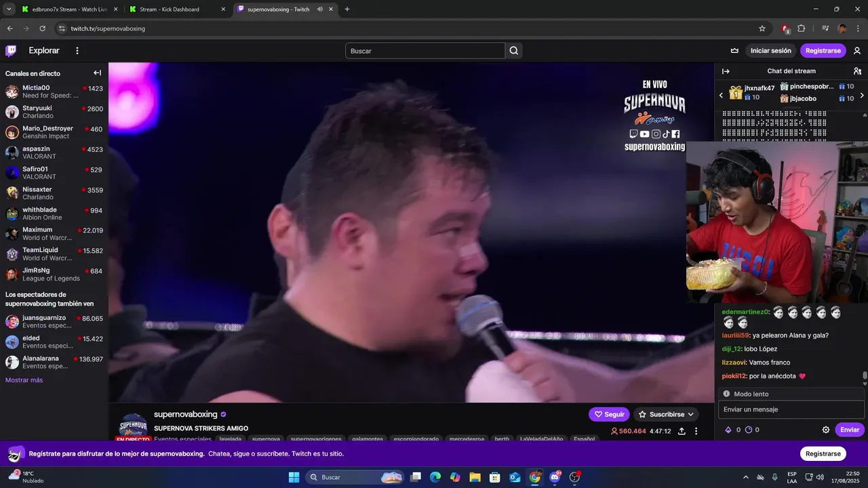Collapse the stream chat panel
The image size is (868, 488).
coord(726,71)
